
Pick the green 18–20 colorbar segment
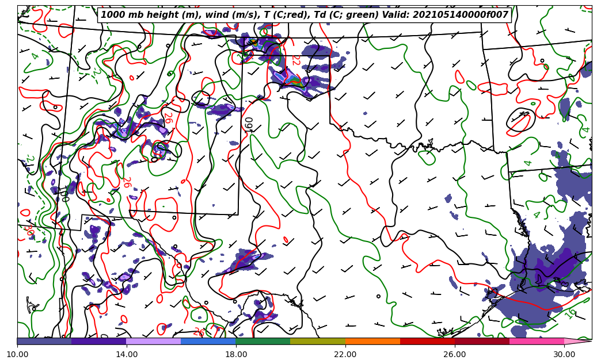(x=263, y=341)
